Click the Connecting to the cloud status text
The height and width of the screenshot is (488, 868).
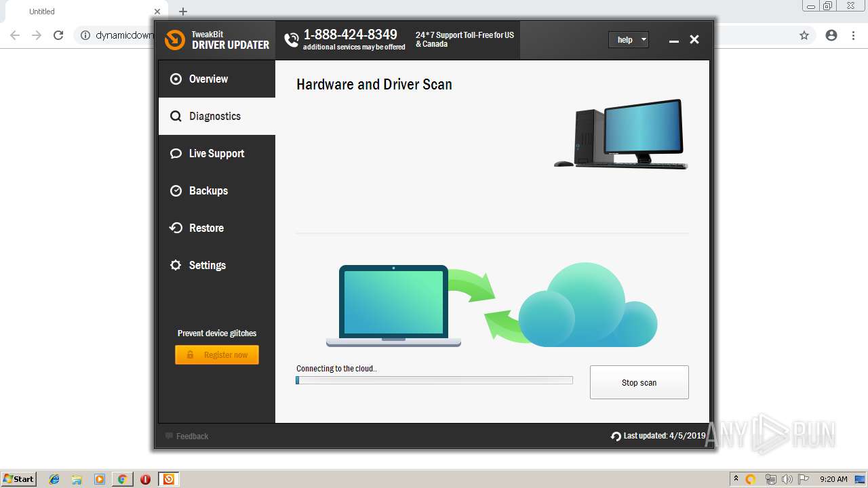pos(336,369)
